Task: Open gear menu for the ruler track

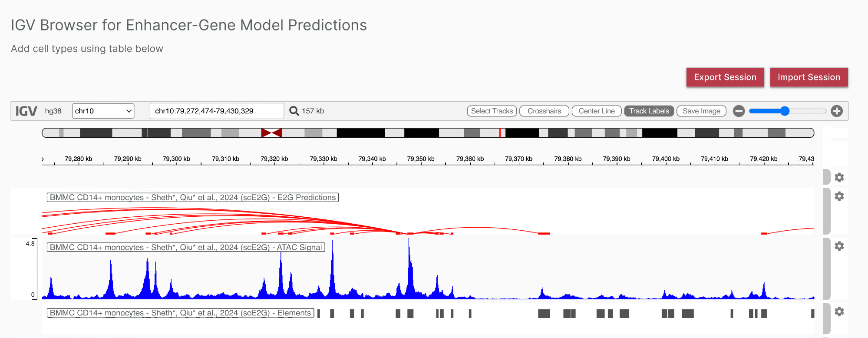Action: tap(839, 177)
